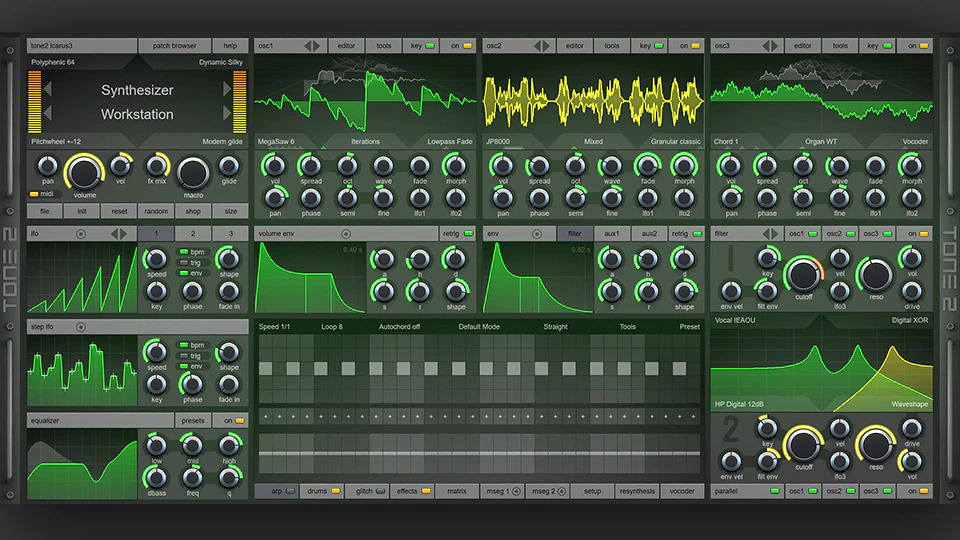Click the lfo header next arrow

click(x=123, y=234)
